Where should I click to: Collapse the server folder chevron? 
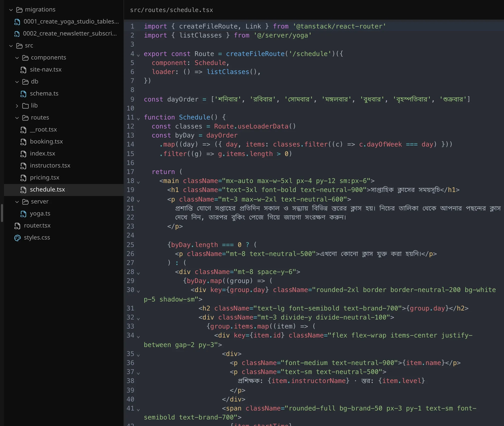(x=17, y=202)
